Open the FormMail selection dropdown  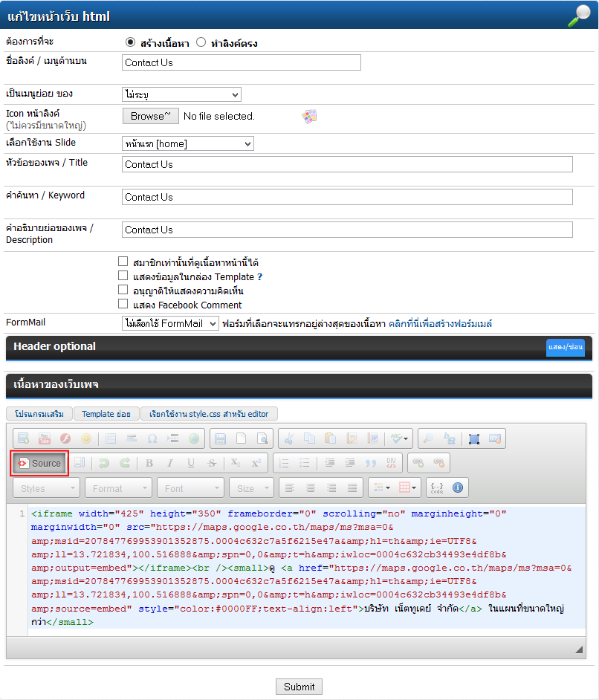click(x=170, y=324)
